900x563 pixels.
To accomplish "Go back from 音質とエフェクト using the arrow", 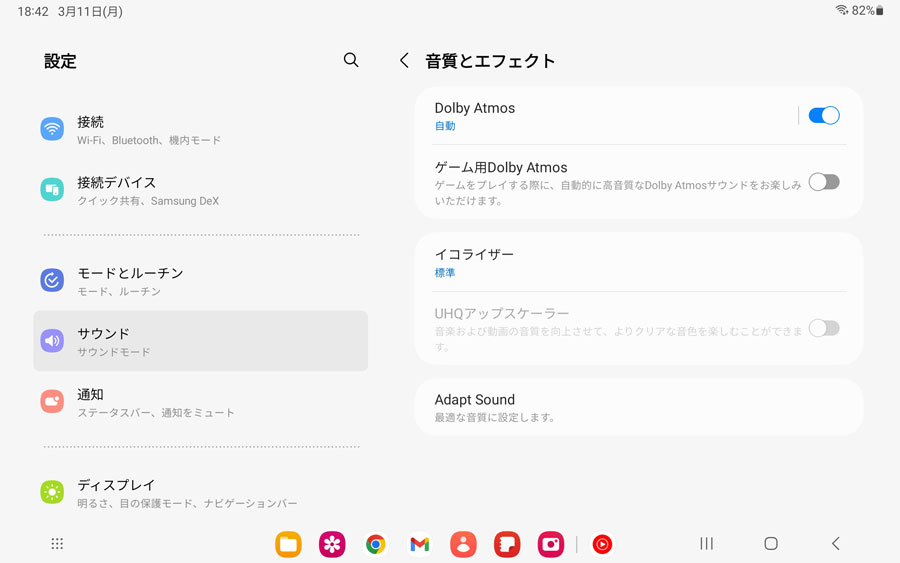I will pyautogui.click(x=404, y=60).
